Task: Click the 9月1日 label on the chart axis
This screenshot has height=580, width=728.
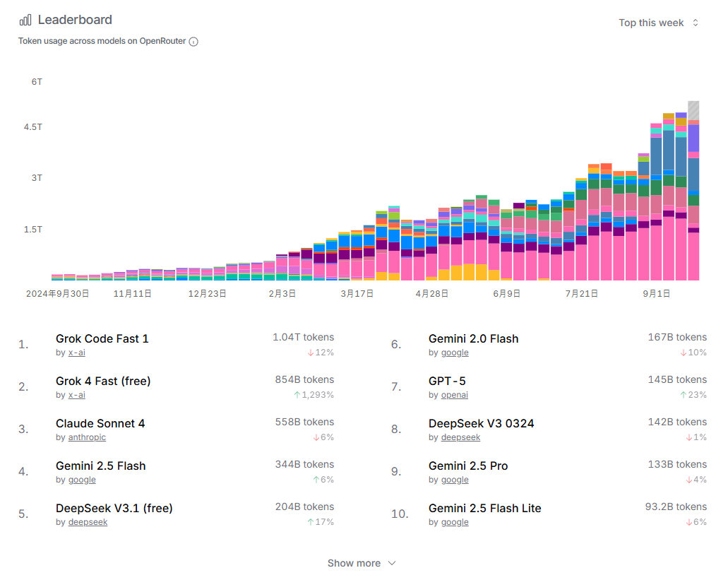Action: click(x=656, y=293)
